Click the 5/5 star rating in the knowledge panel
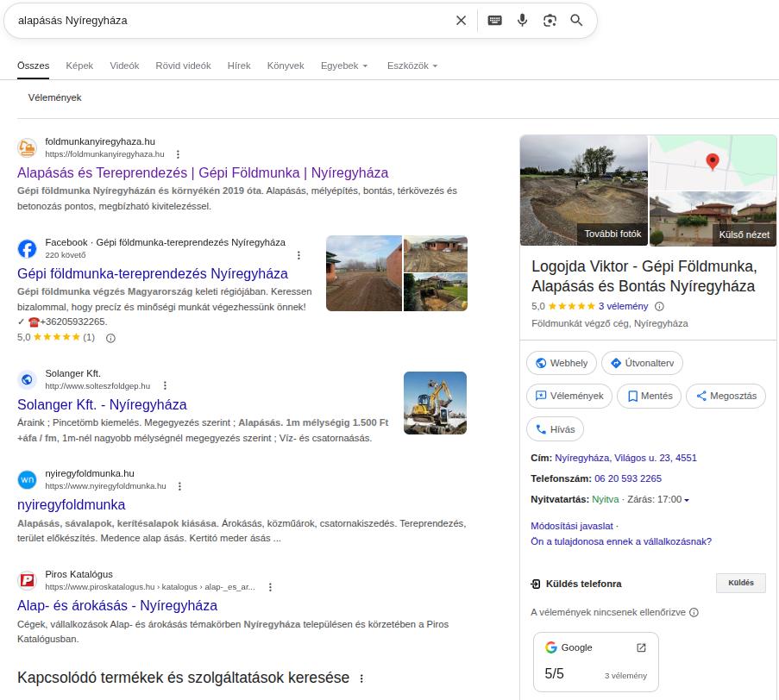This screenshot has width=779, height=700. (x=554, y=673)
